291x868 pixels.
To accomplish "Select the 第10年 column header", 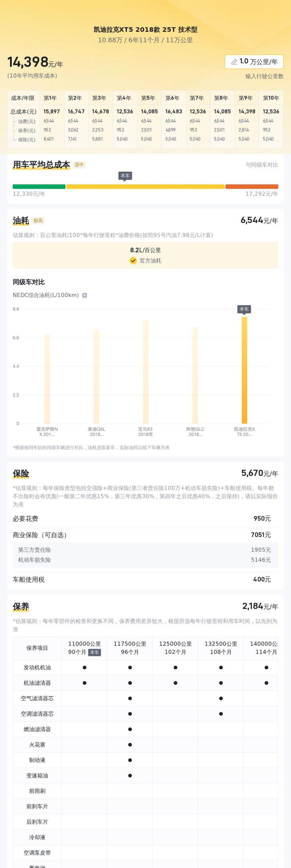I will (271, 98).
